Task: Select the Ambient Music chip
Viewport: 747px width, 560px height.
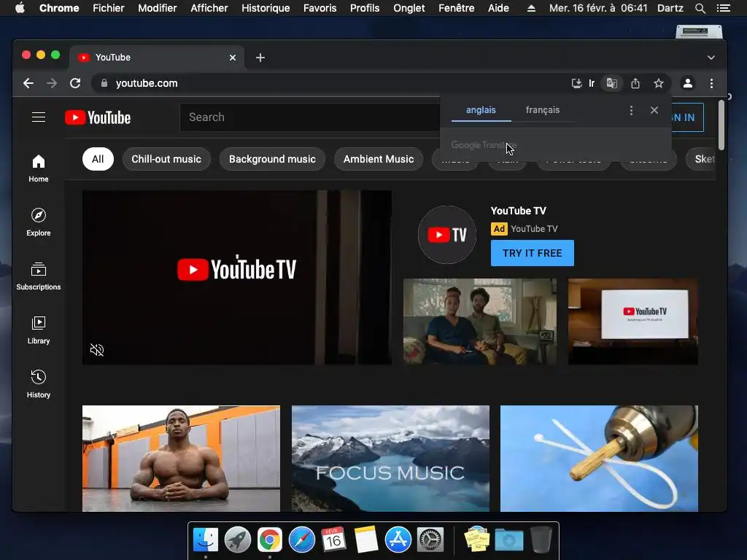Action: pos(379,159)
